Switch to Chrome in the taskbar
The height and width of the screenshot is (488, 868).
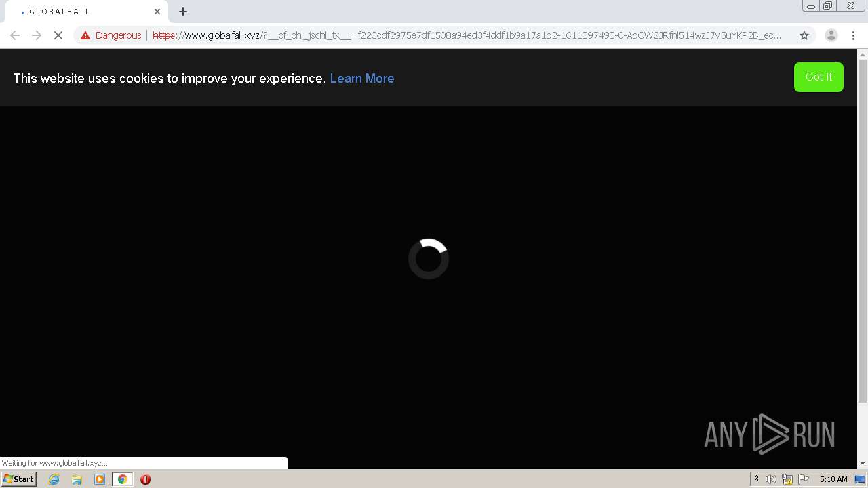pyautogui.click(x=122, y=479)
